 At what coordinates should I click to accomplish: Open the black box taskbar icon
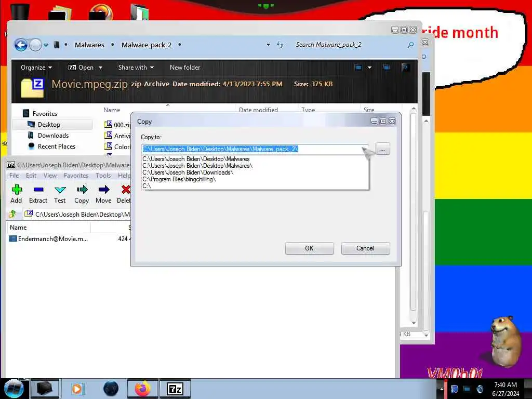pos(45,389)
